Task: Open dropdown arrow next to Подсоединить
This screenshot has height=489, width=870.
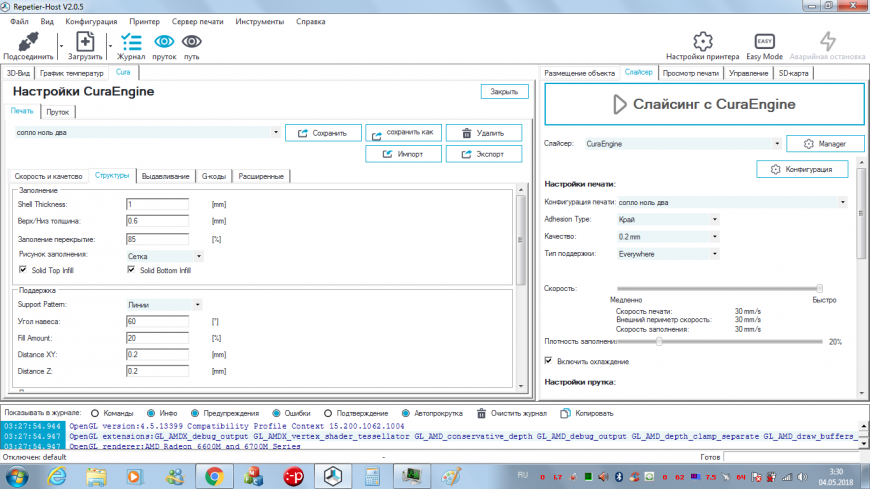Action: click(61, 47)
